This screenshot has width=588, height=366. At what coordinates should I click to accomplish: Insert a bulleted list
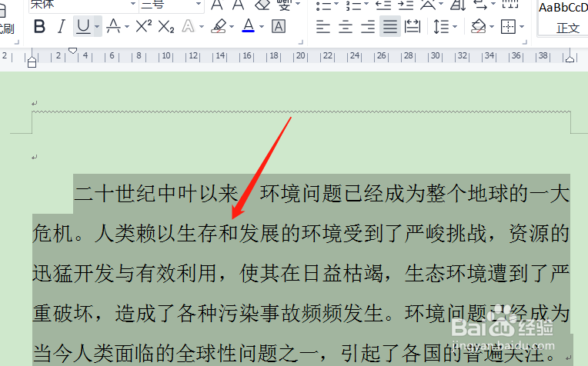click(323, 5)
